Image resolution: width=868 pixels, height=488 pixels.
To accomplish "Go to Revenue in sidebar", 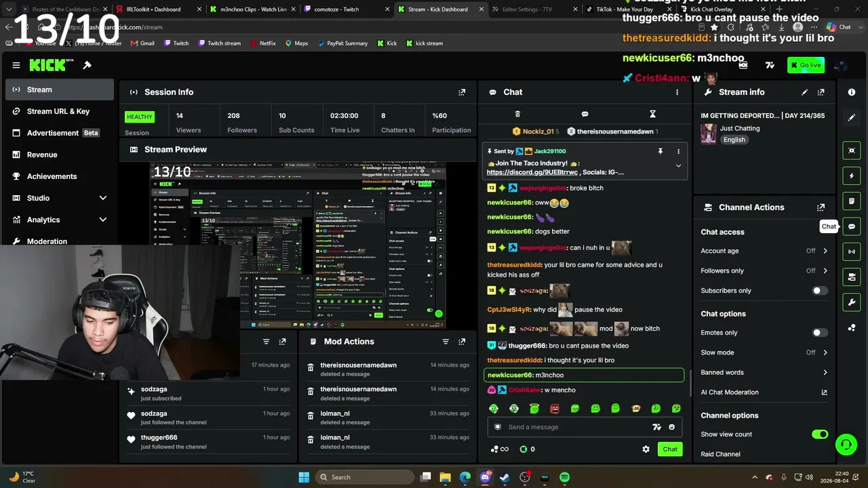I will [x=60, y=155].
